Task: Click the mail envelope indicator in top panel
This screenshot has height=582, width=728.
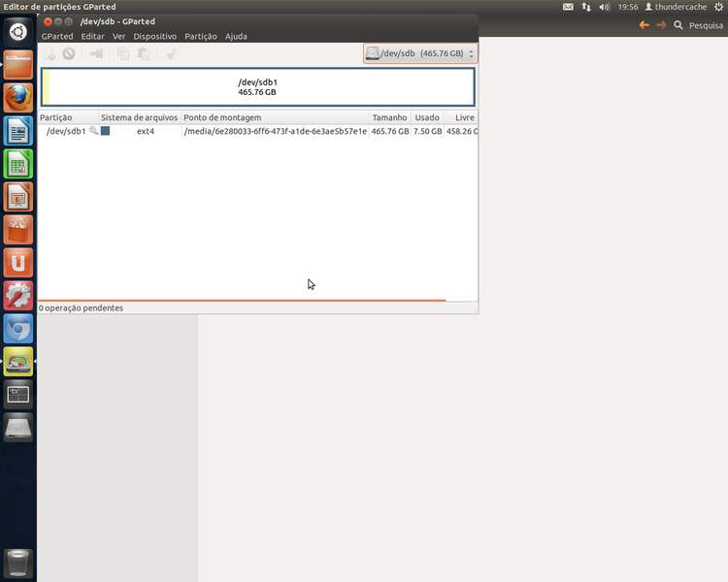Action: (x=568, y=7)
